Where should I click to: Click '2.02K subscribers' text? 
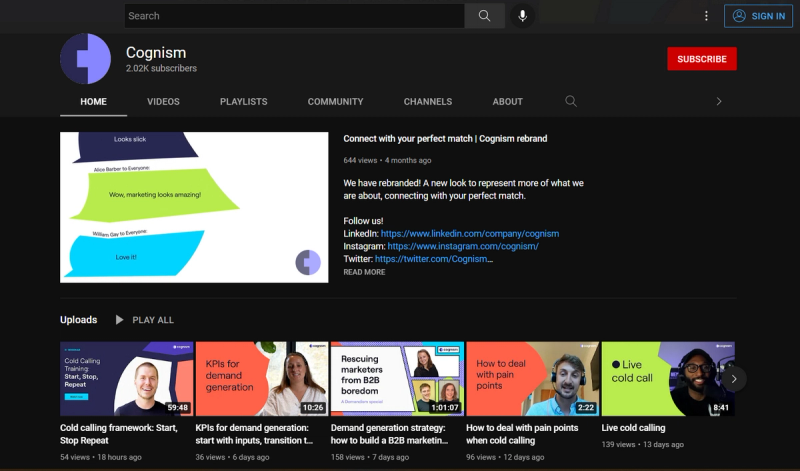click(x=161, y=68)
